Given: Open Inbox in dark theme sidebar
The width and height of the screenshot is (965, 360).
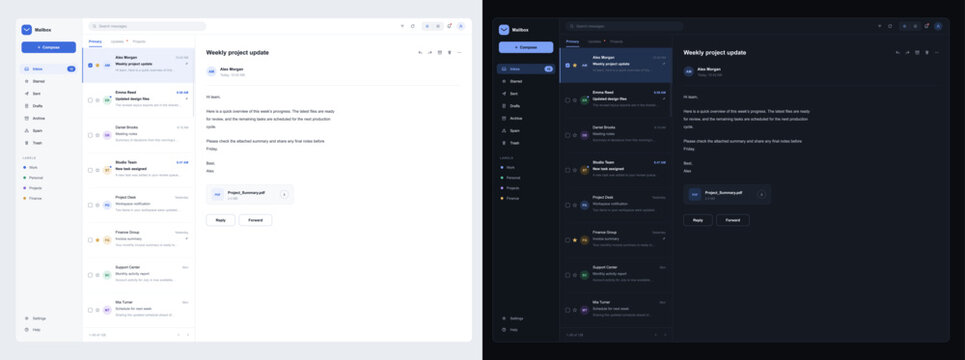Looking at the screenshot, I should coord(526,69).
